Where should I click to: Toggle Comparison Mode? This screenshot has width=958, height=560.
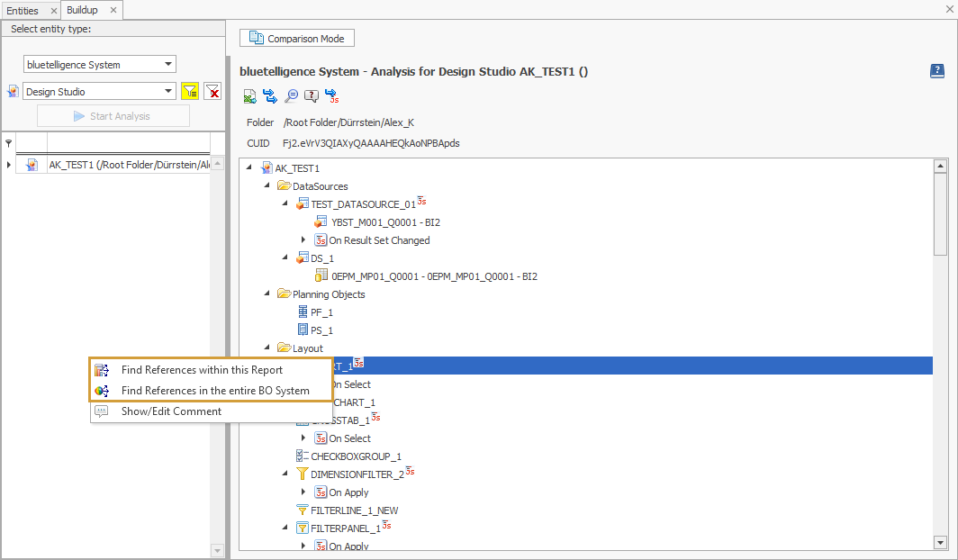click(x=296, y=38)
